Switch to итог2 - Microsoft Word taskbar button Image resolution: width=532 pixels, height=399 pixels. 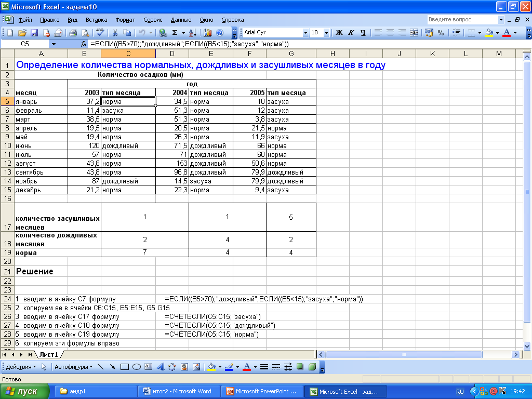tap(179, 391)
